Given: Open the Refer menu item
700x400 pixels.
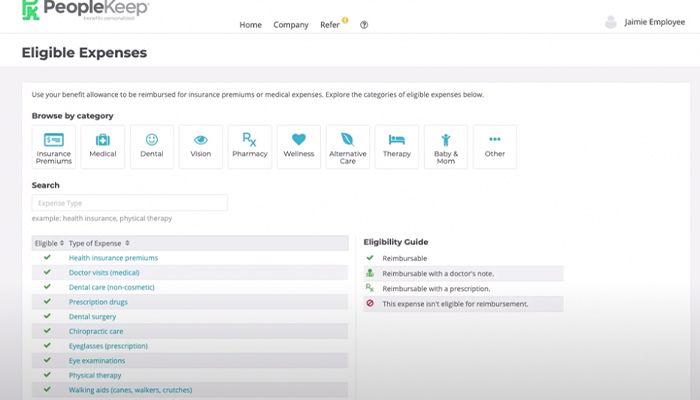Looking at the screenshot, I should click(331, 25).
